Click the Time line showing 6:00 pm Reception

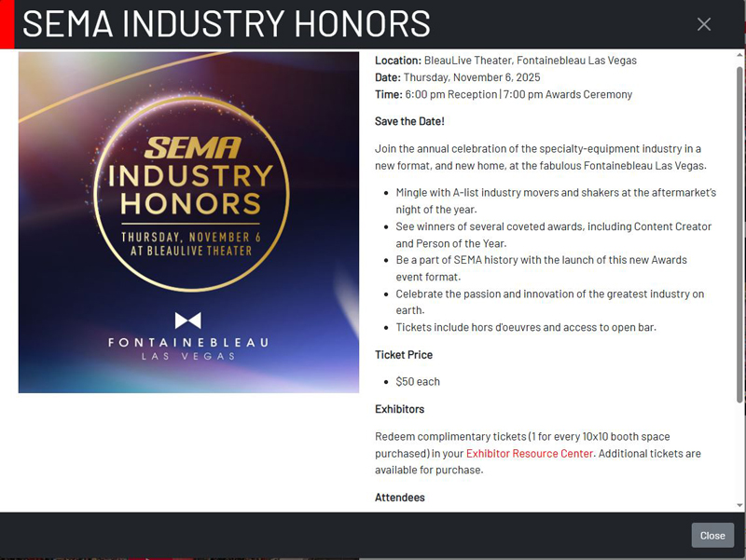coord(504,94)
